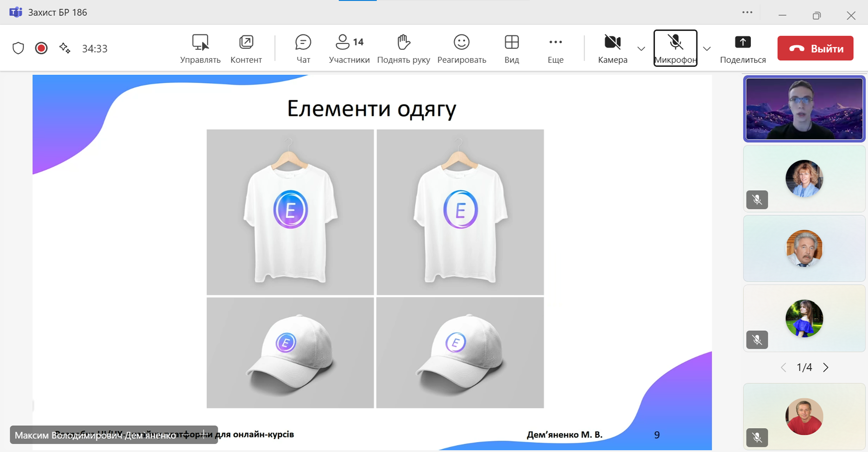This screenshot has width=868, height=452.
Task: Open the Чат (chat) panel
Action: 303,48
